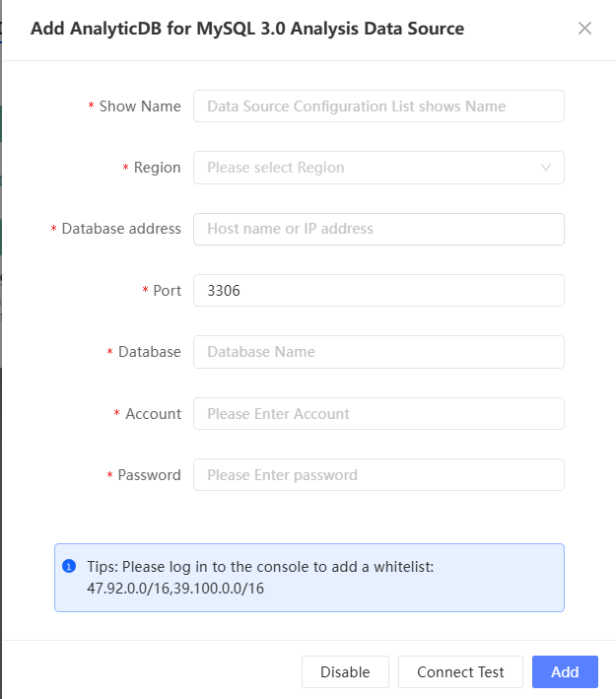The image size is (616, 699).
Task: Click the whitelist IP tips text
Action: tap(260, 578)
